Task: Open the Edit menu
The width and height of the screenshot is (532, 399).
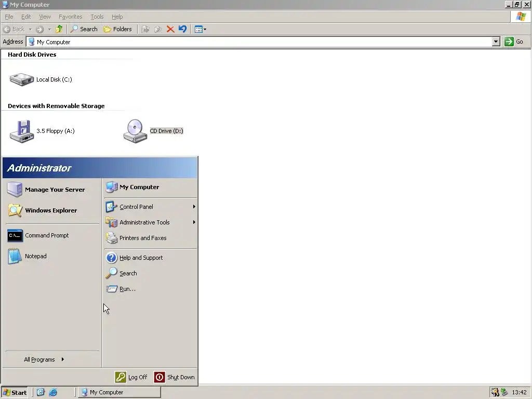Action: tap(26, 17)
